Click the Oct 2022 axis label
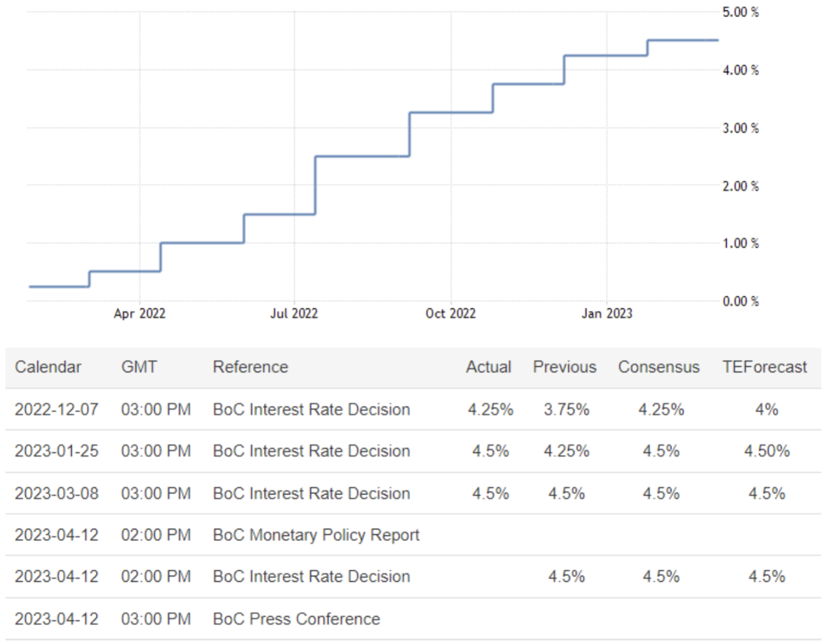 click(450, 314)
